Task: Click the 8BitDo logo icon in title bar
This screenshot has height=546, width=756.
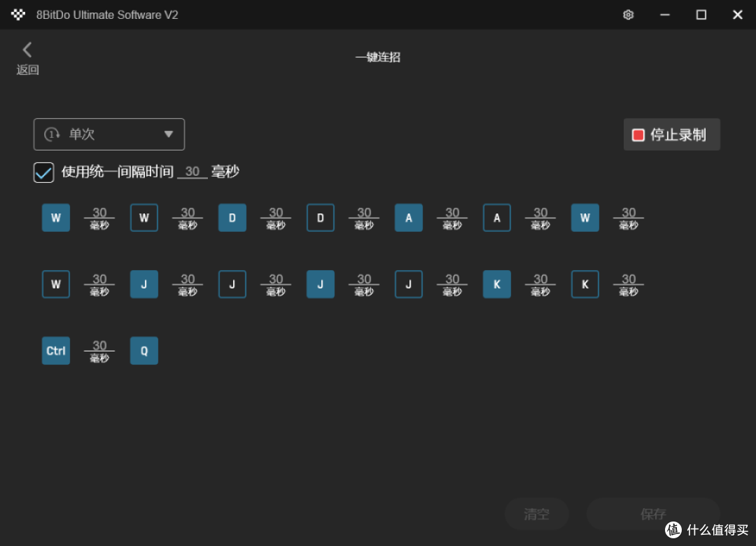Action: (18, 15)
